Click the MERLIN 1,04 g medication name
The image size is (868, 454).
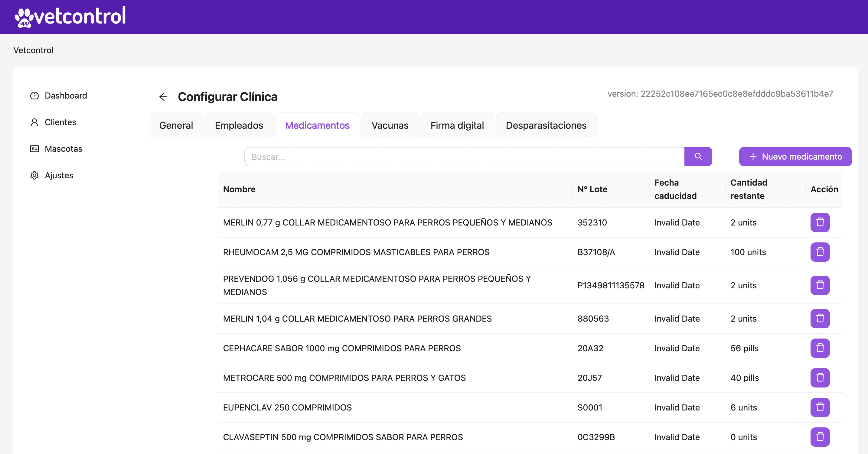click(x=357, y=319)
